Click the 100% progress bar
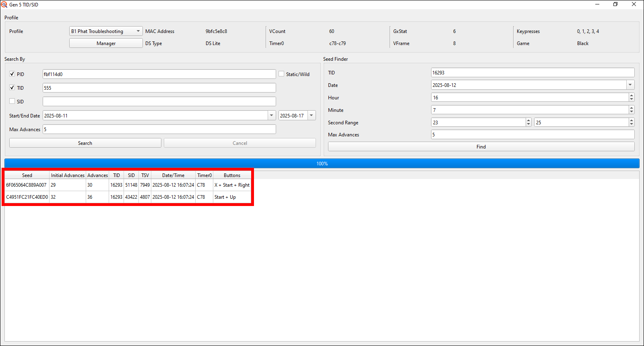The height and width of the screenshot is (346, 644). [x=322, y=163]
